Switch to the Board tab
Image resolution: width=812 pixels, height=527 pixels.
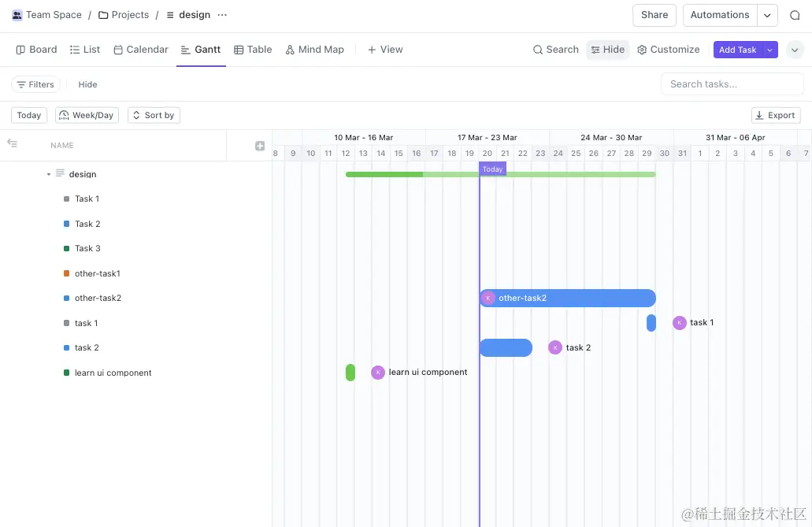36,50
